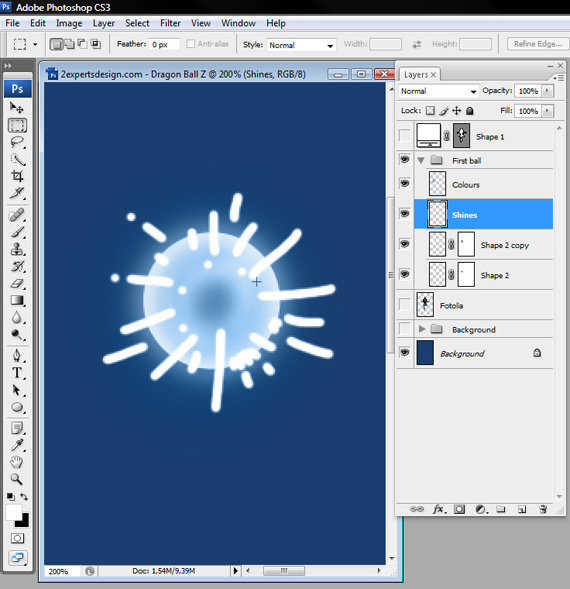Open the blend mode Normal dropdown
Image resolution: width=570 pixels, height=589 pixels.
click(438, 91)
